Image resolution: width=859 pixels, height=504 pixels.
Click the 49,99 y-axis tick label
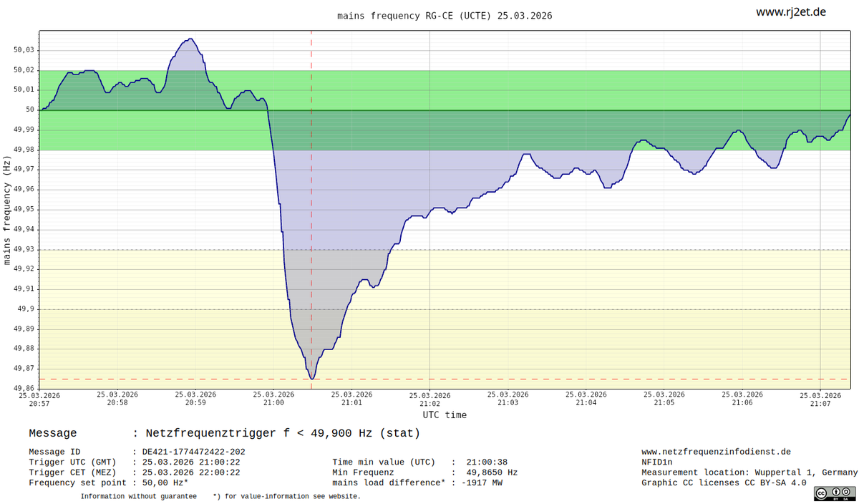pyautogui.click(x=24, y=130)
